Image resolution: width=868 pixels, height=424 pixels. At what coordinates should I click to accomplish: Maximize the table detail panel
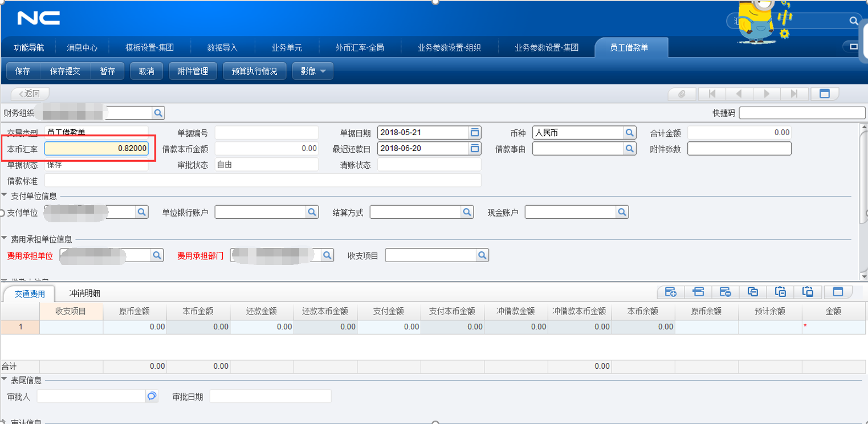pyautogui.click(x=838, y=292)
